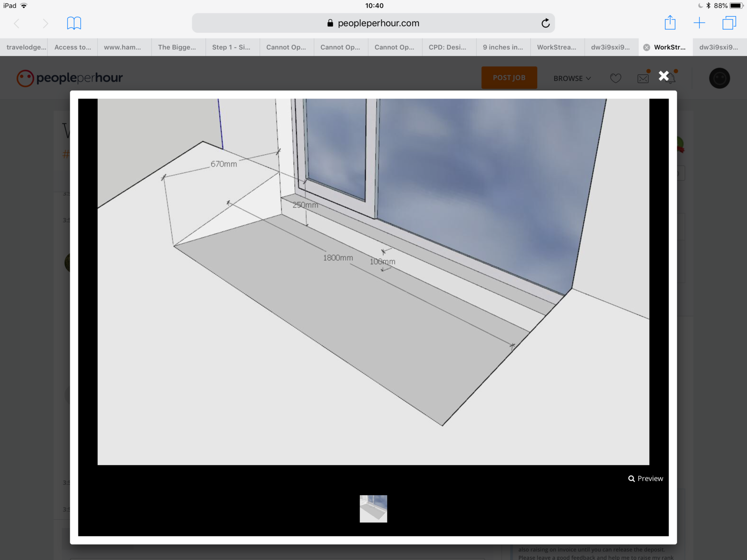Switch to the CPD: Desi... tab

coord(447,47)
